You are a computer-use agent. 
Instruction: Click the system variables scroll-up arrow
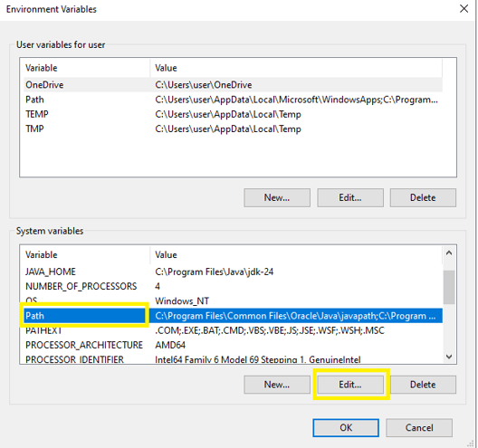point(449,253)
